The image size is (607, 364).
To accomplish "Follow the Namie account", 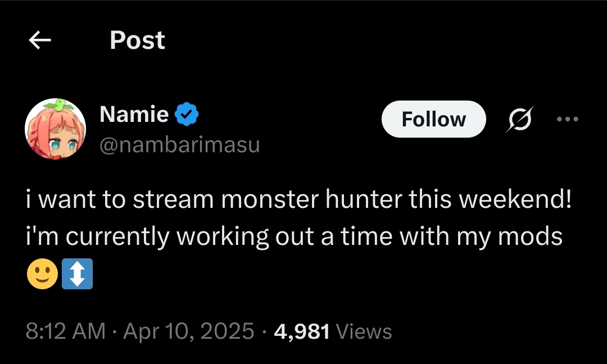I will (433, 119).
